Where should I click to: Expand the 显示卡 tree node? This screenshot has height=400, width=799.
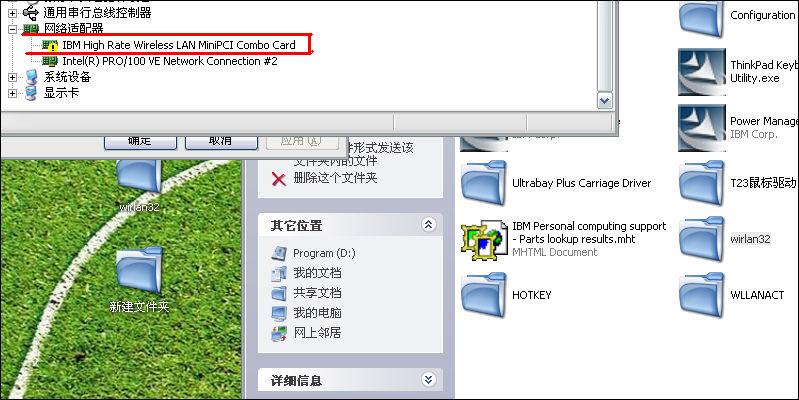(12, 93)
